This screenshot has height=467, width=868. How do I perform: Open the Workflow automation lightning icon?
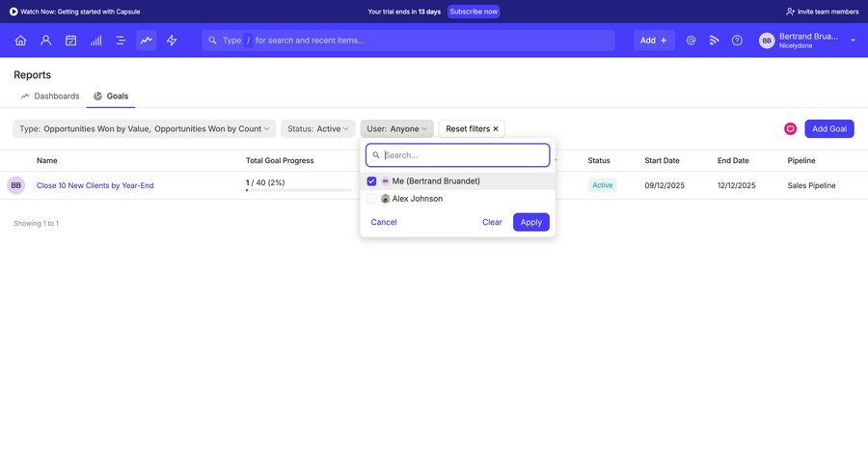(x=172, y=41)
